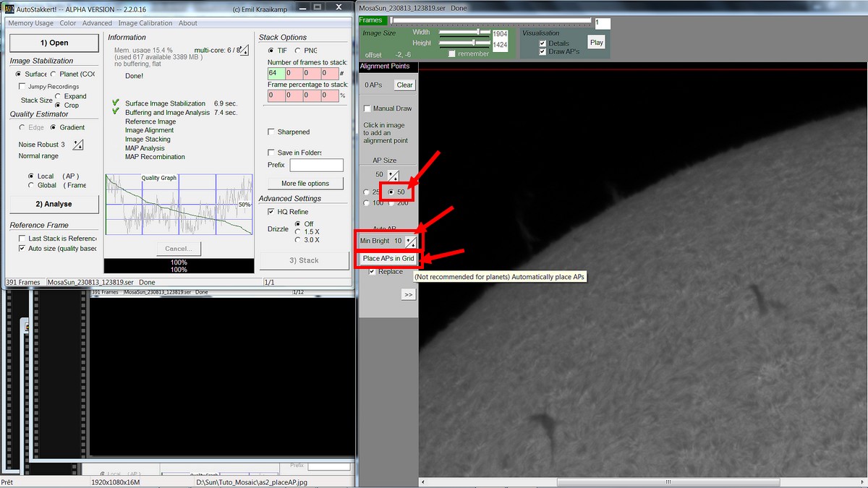868x488 pixels.
Task: Select Global (Frame) quality option
Action: (x=56, y=185)
